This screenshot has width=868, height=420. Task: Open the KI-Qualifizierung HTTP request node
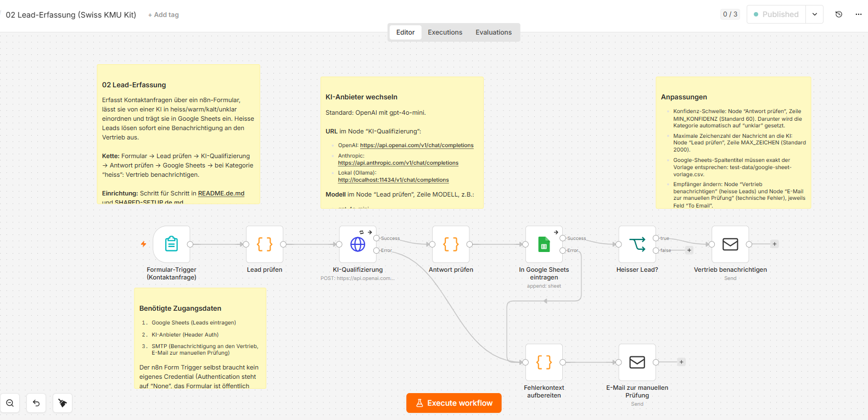pyautogui.click(x=358, y=244)
